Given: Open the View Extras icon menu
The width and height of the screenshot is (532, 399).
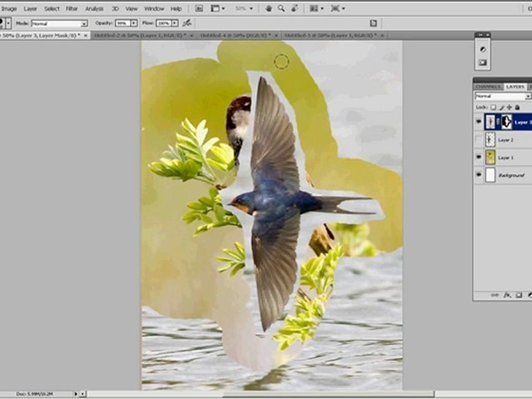Looking at the screenshot, I should 218,8.
